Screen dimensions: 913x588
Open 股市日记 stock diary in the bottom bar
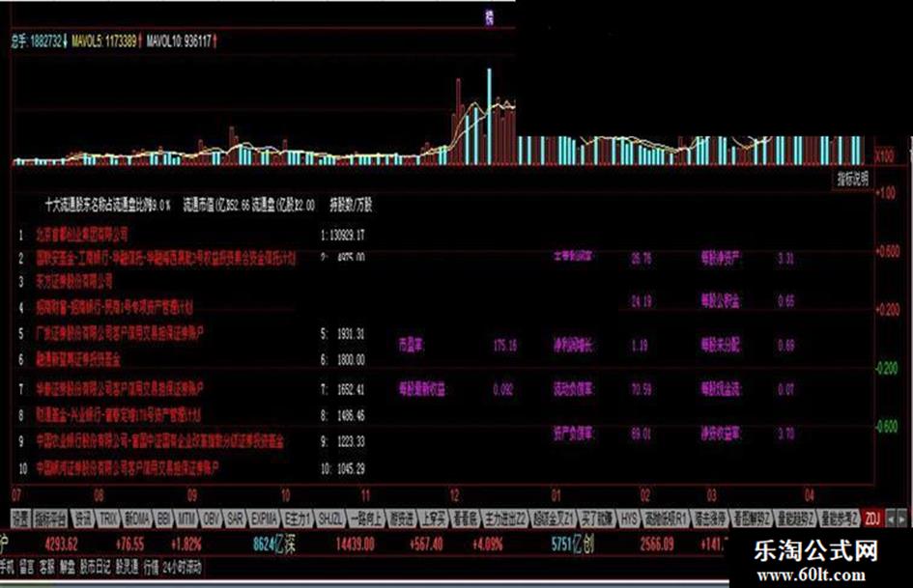(95, 568)
